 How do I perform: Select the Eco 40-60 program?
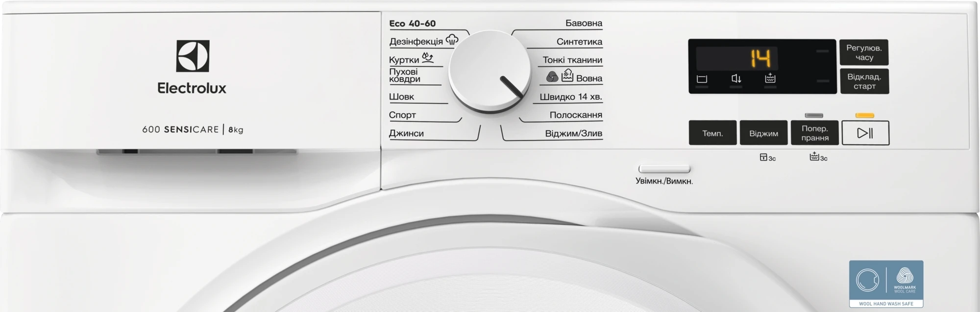412,24
